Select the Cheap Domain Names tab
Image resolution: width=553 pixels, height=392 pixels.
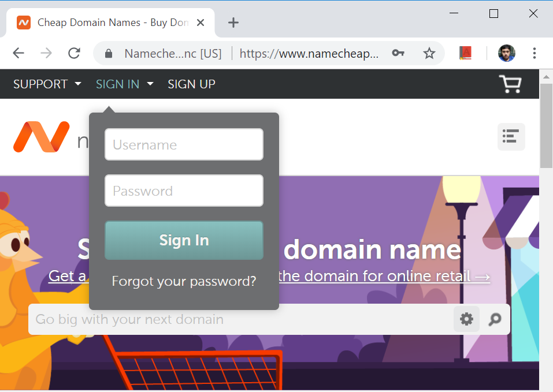110,23
